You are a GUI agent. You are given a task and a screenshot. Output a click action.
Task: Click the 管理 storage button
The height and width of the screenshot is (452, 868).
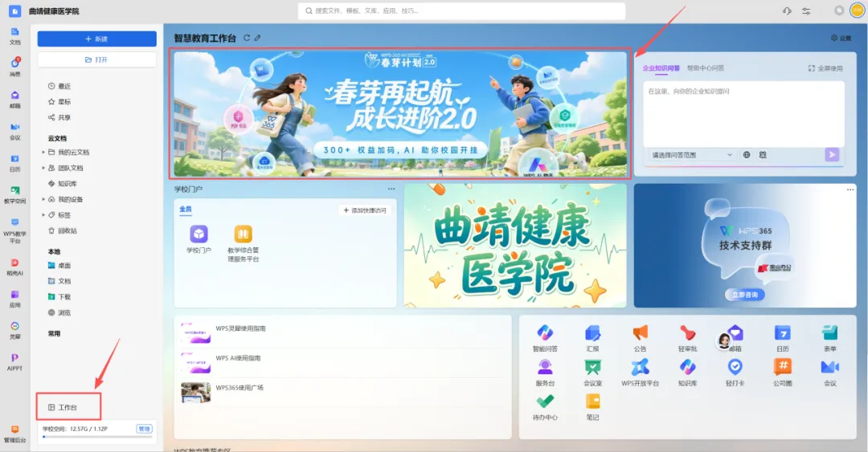[144, 429]
